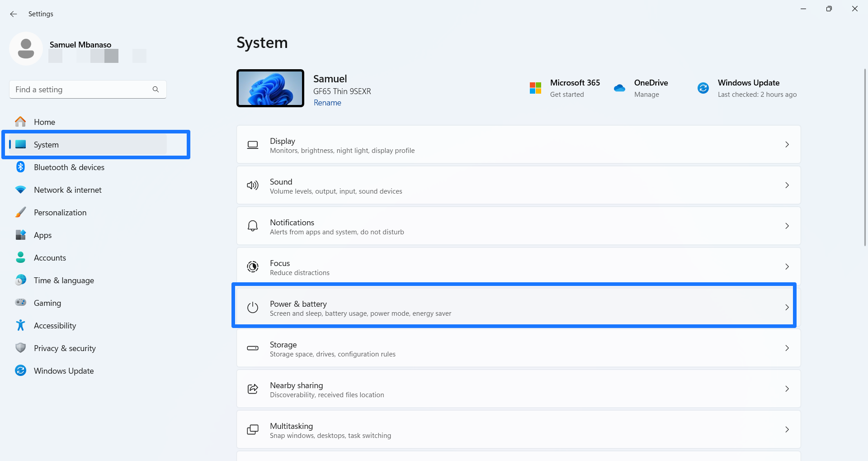Focus the Find a setting search box
This screenshot has width=868, height=461.
81,90
